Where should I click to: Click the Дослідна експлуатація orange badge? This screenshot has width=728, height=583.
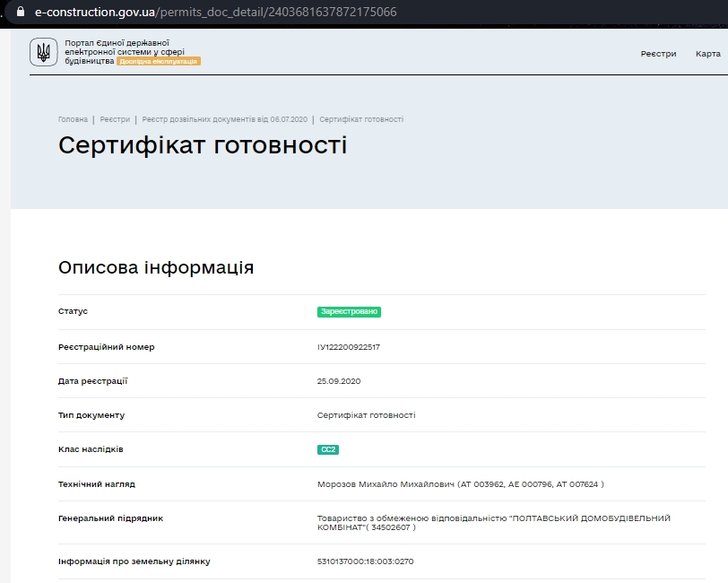click(x=159, y=61)
